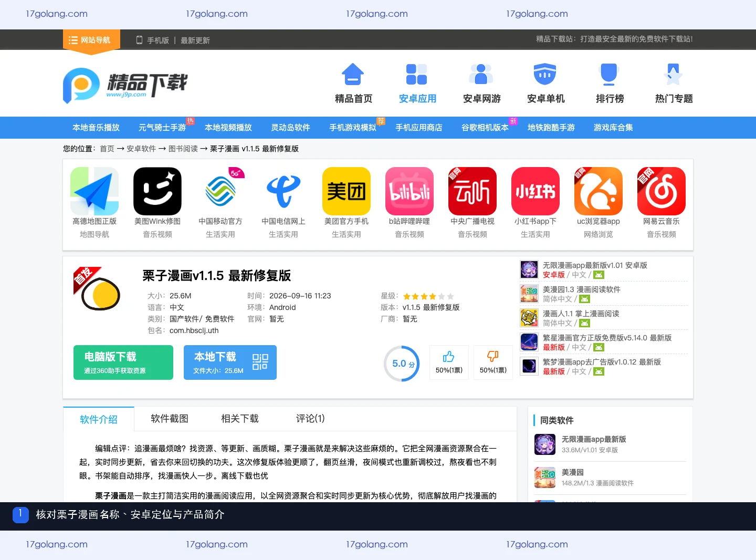Click the green 电脑版下载 button

pyautogui.click(x=123, y=362)
